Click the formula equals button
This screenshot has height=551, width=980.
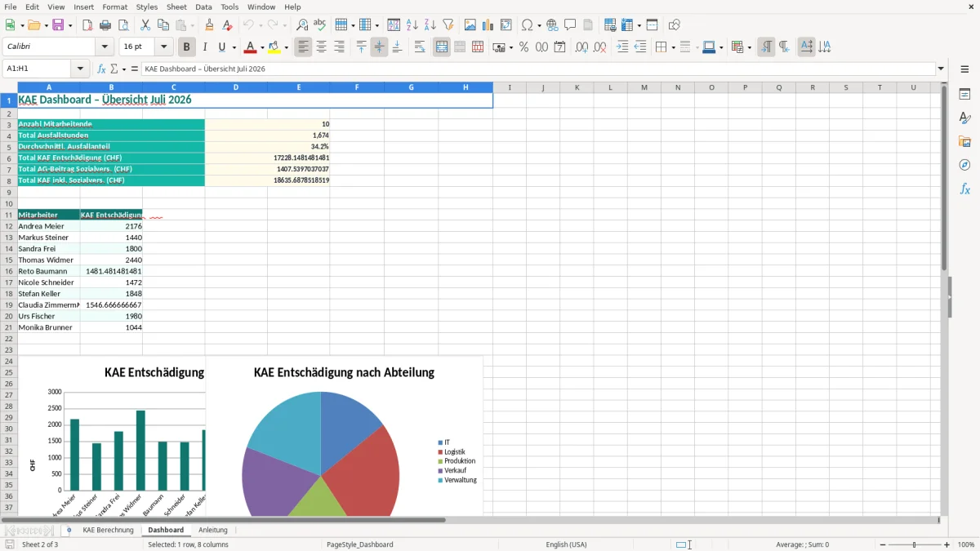[135, 69]
